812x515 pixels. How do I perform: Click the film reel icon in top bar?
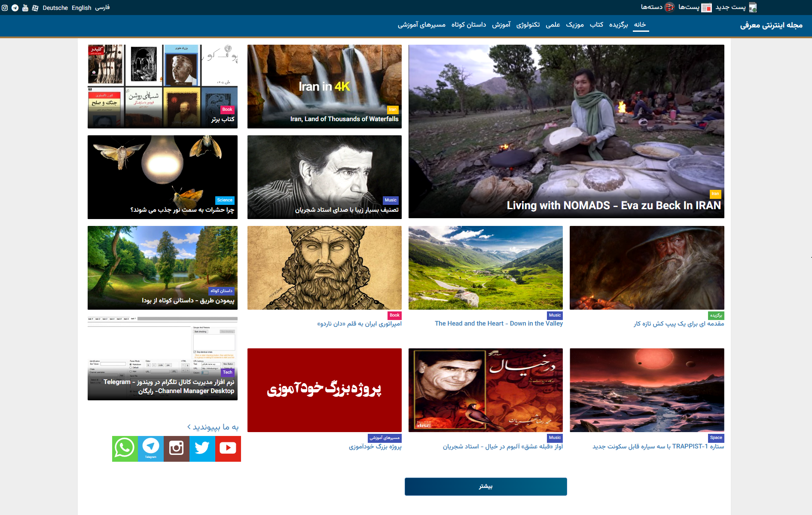click(x=35, y=8)
